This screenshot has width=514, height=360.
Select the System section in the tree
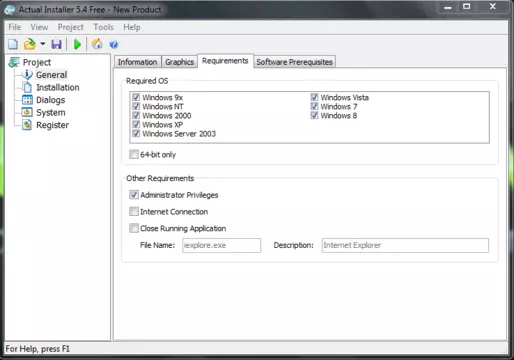[51, 113]
